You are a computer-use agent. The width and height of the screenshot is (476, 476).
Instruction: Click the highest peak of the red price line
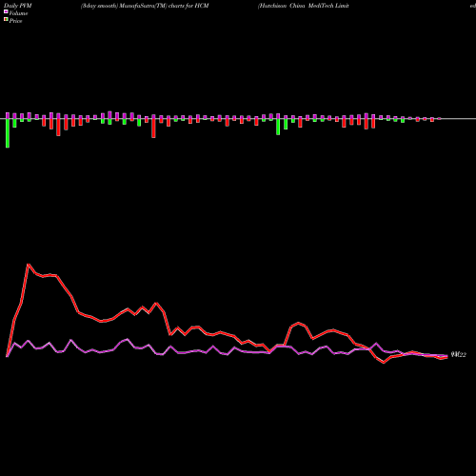(29, 265)
